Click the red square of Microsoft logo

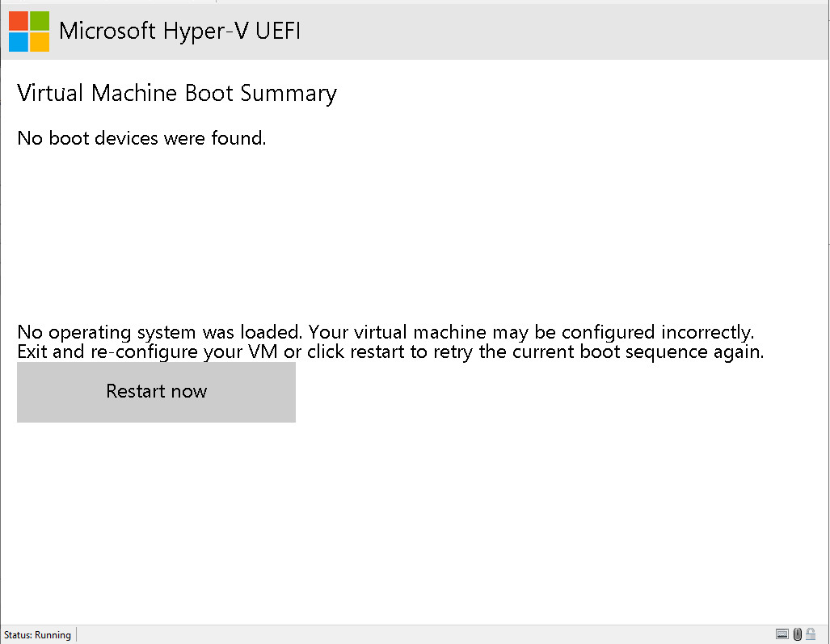[19, 21]
